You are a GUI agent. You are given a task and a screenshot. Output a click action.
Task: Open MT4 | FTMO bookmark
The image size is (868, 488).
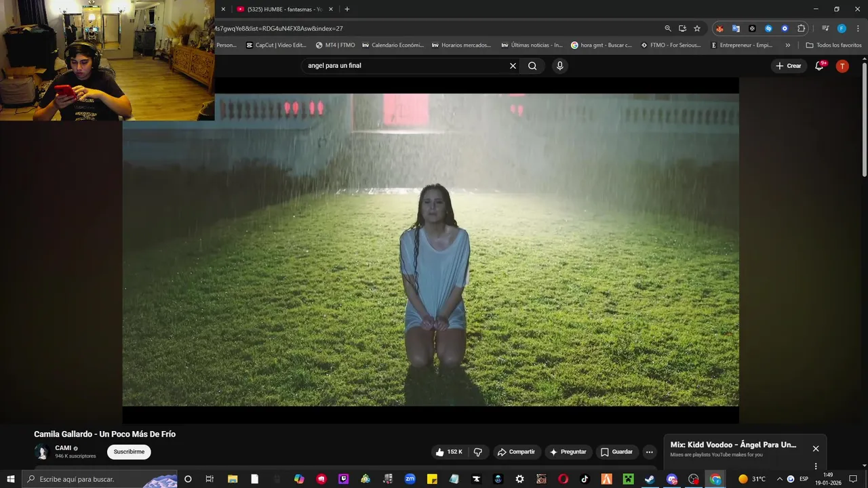pos(335,45)
